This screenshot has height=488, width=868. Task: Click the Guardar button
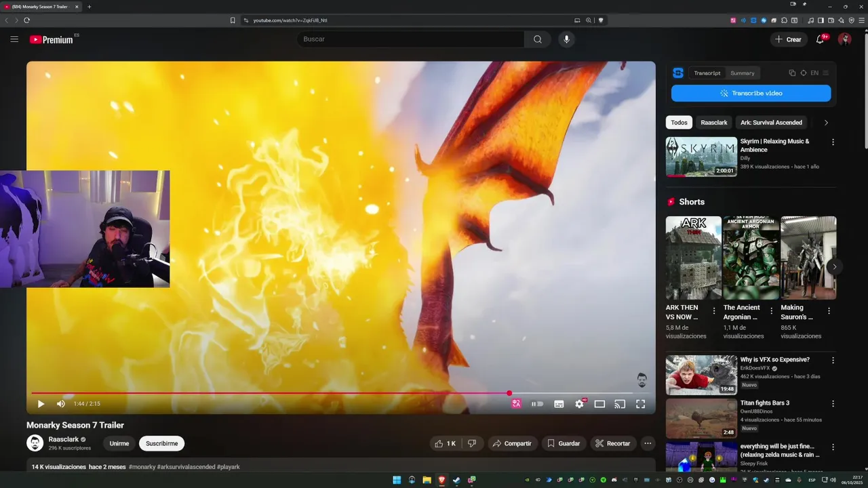[564, 443]
